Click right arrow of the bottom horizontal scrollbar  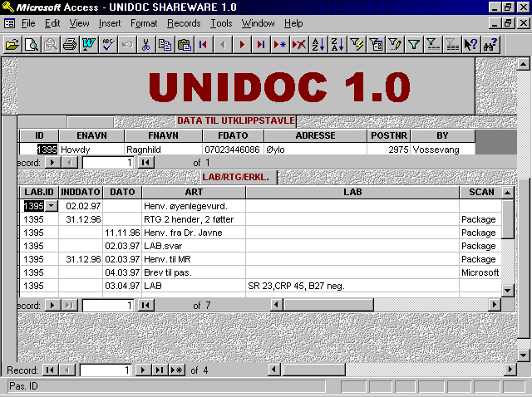point(510,370)
